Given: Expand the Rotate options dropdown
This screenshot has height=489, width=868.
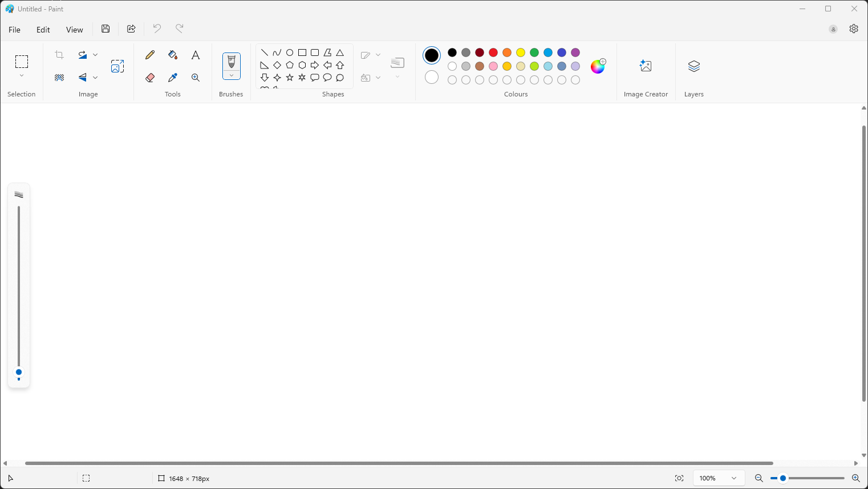Looking at the screenshot, I should click(95, 55).
